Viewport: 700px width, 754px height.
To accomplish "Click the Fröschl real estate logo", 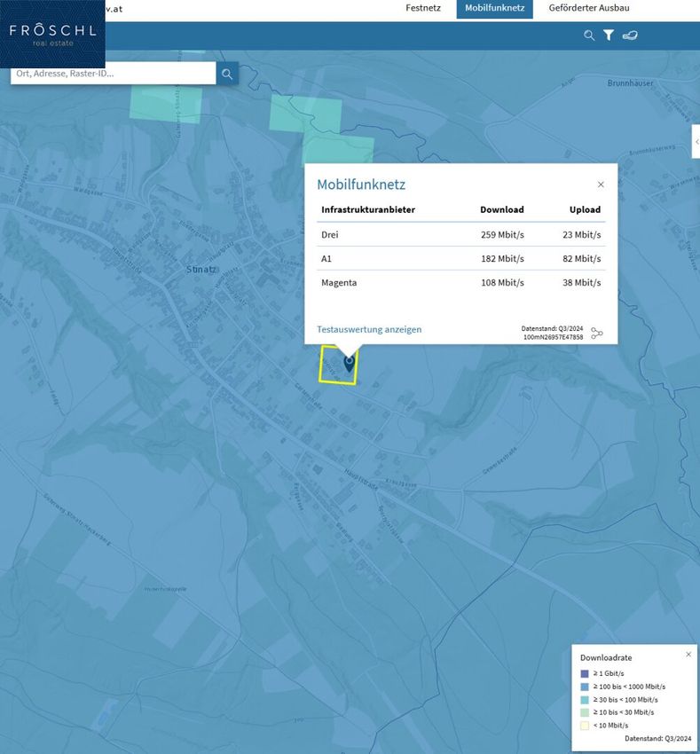I will click(x=52, y=34).
